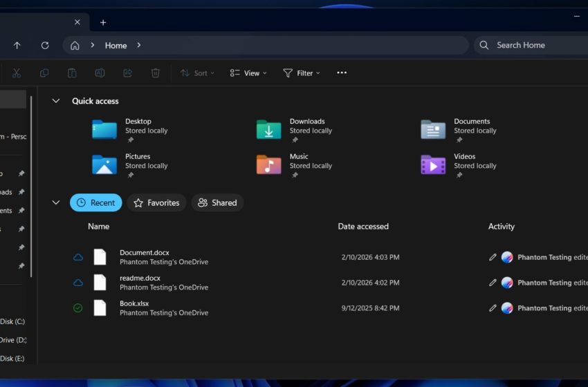
Task: Click the Document.docx file icon
Action: [100, 257]
